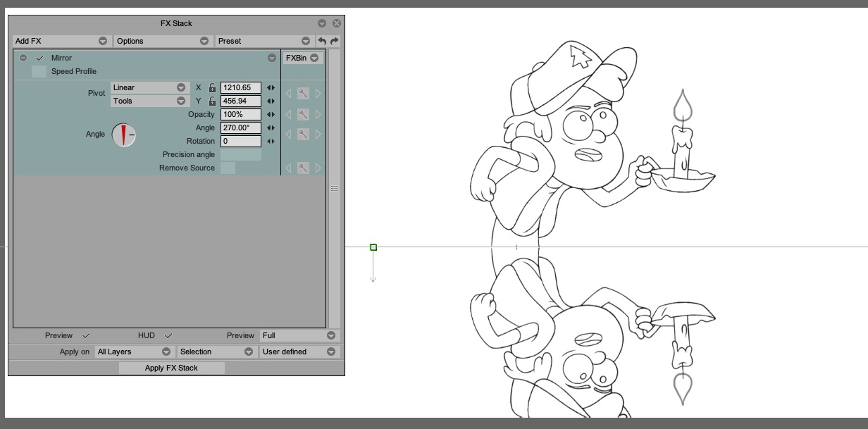
Task: Create a keyframe for Opacity
Action: [303, 114]
